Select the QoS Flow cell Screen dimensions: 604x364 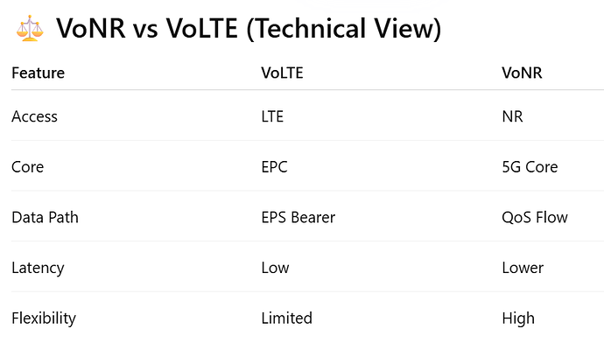[534, 217]
